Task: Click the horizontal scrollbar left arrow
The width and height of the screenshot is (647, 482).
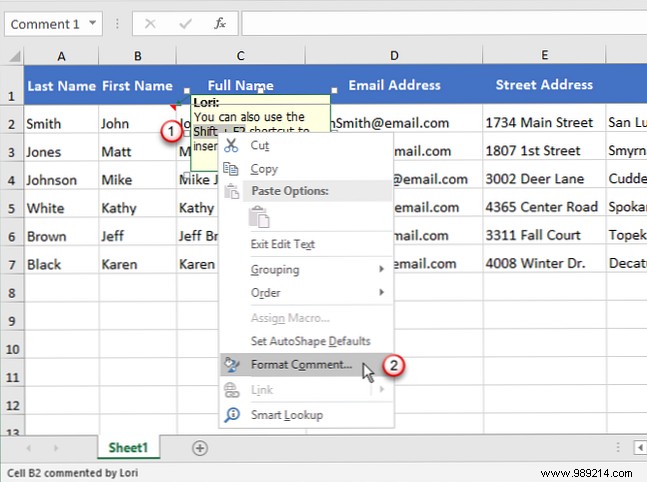Action: [640, 448]
